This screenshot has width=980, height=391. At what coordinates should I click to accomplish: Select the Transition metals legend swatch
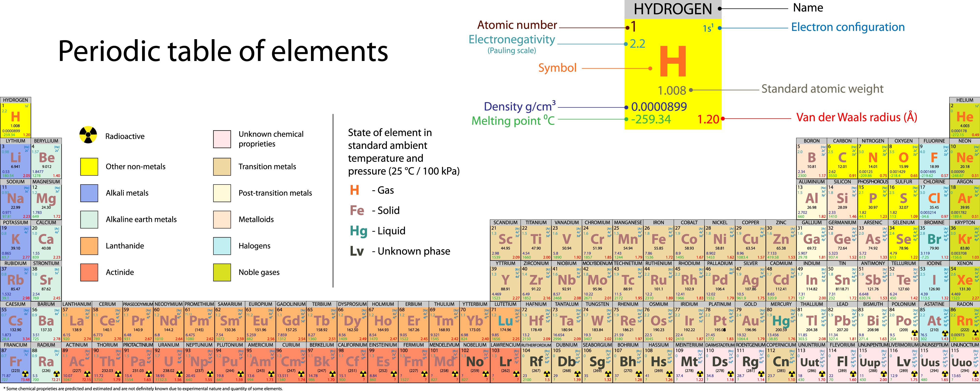pyautogui.click(x=222, y=166)
